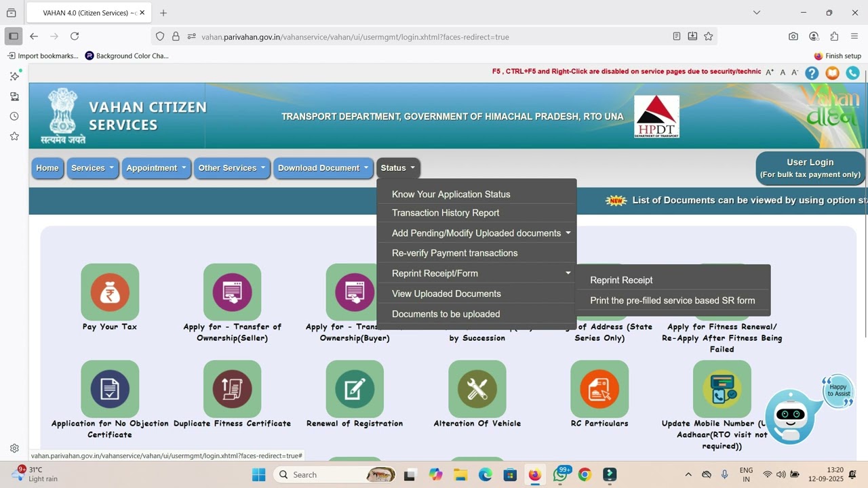Open the RC Particulars icon
This screenshot has height=488, width=868.
coord(599,389)
